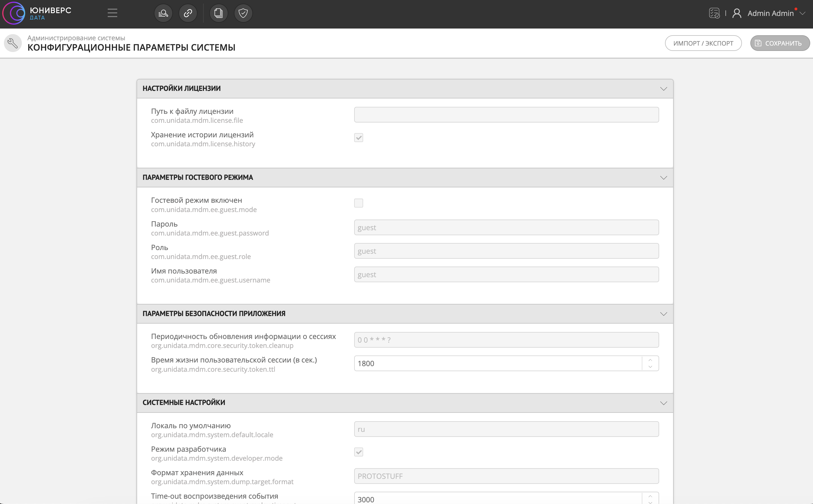The height and width of the screenshot is (504, 813).
Task: Click Импорт / Экспорт button
Action: click(x=703, y=43)
